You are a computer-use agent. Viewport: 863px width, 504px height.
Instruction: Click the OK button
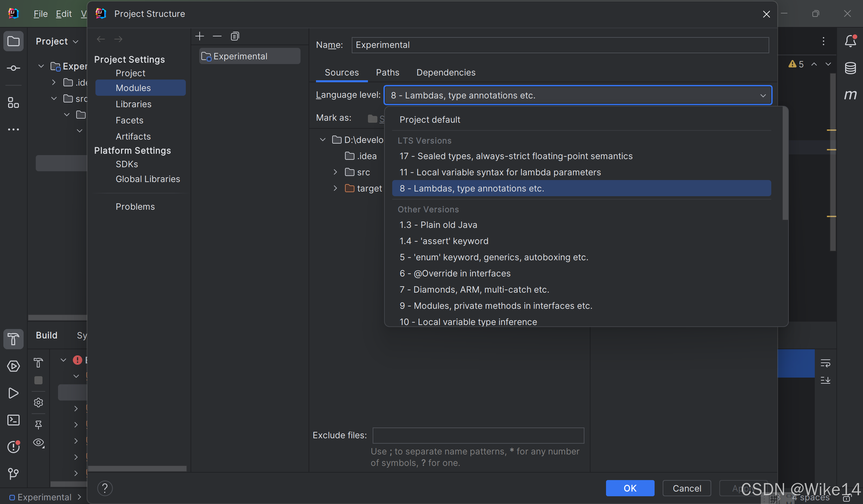tap(630, 488)
